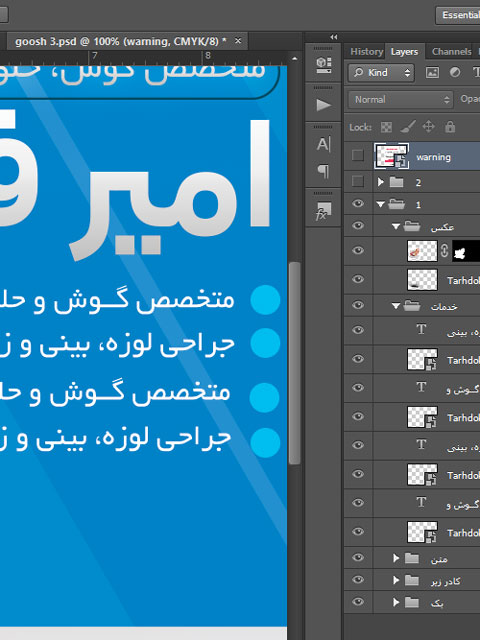
Task: Show group 2 via its visibility box
Action: (358, 181)
